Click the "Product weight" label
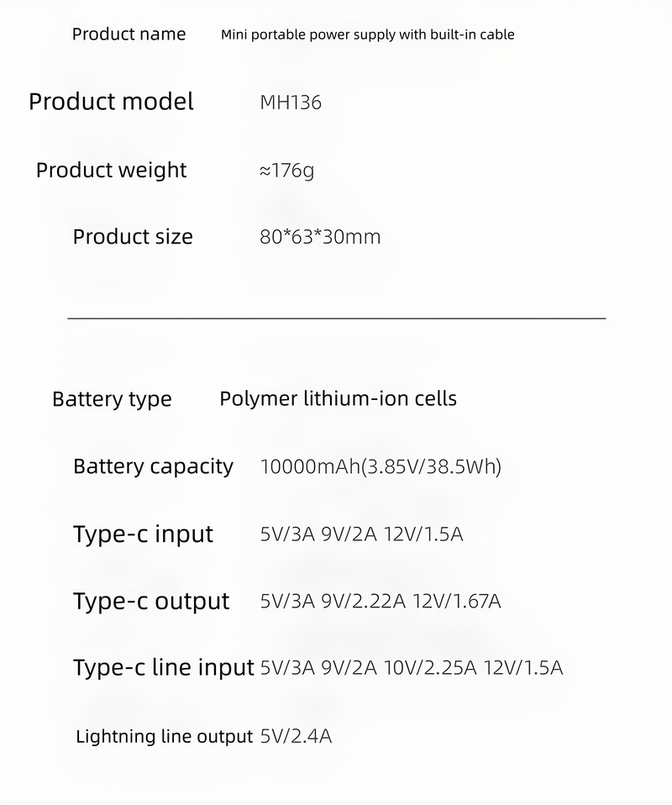 111,170
